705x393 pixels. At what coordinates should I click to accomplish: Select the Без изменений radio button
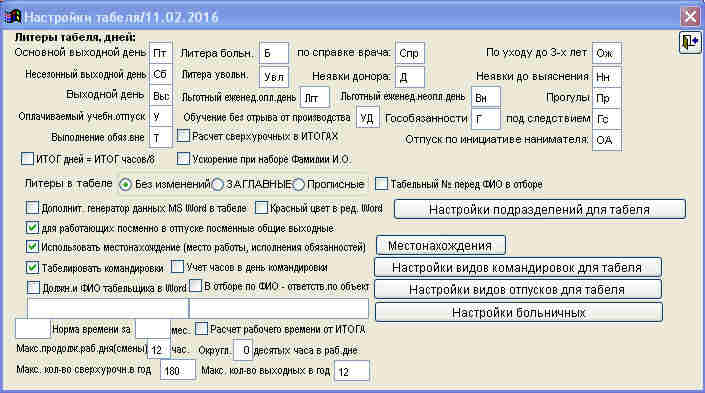125,184
